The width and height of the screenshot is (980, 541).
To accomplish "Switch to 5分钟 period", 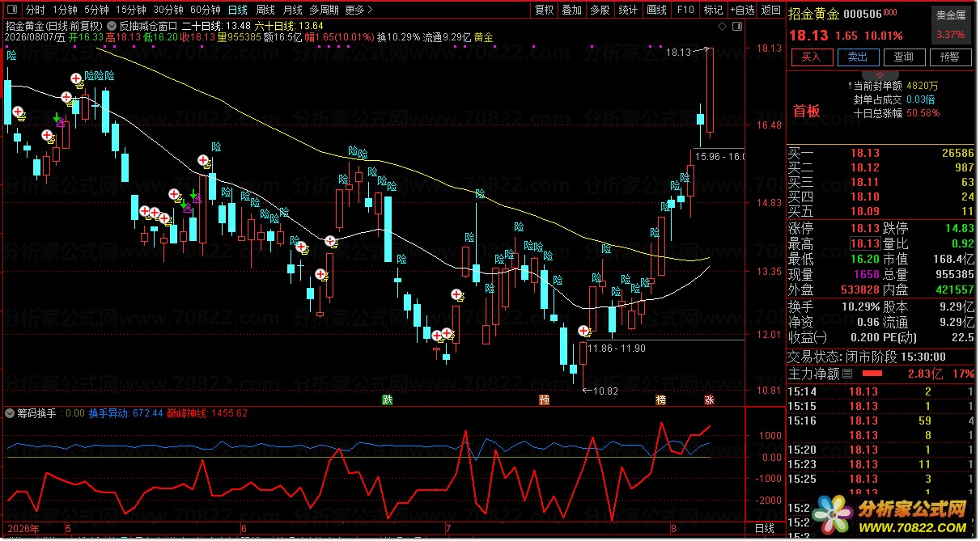I will 96,11.
